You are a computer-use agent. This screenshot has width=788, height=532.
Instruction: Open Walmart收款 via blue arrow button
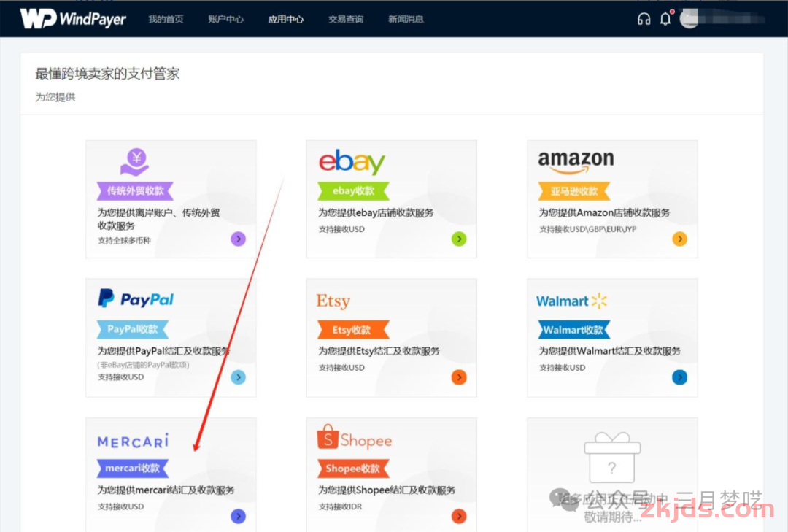click(679, 377)
